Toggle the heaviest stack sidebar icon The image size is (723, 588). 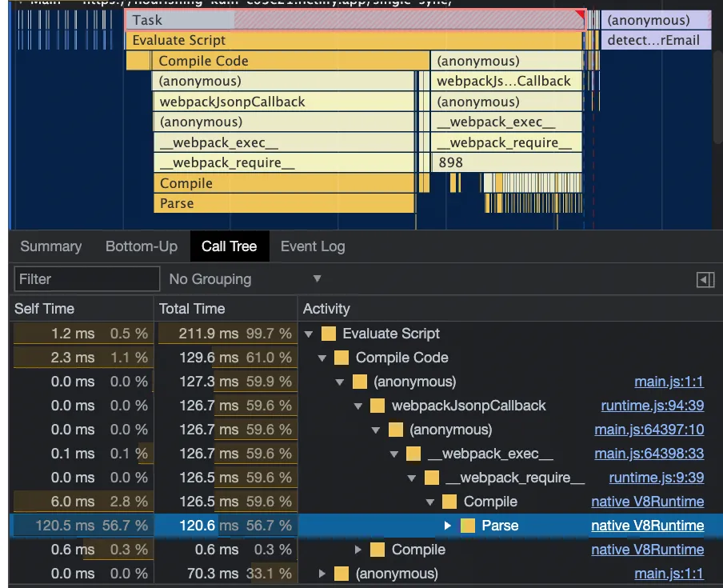pos(705,279)
